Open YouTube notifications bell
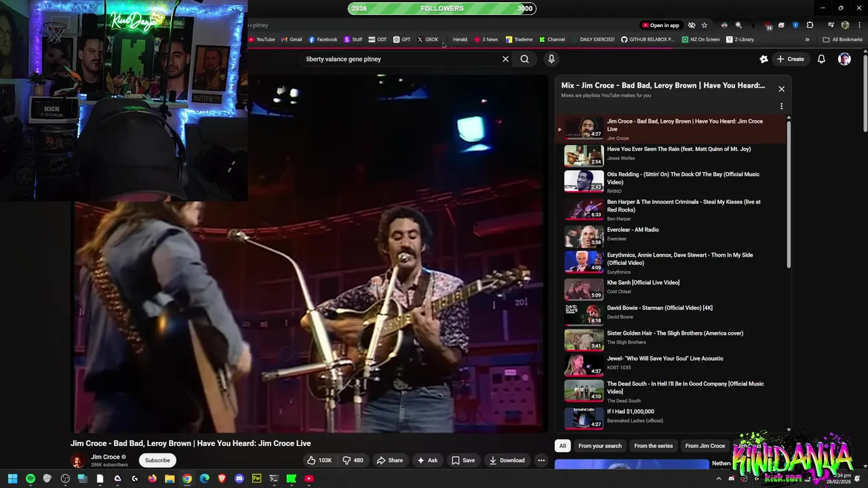The image size is (868, 488). pos(821,59)
